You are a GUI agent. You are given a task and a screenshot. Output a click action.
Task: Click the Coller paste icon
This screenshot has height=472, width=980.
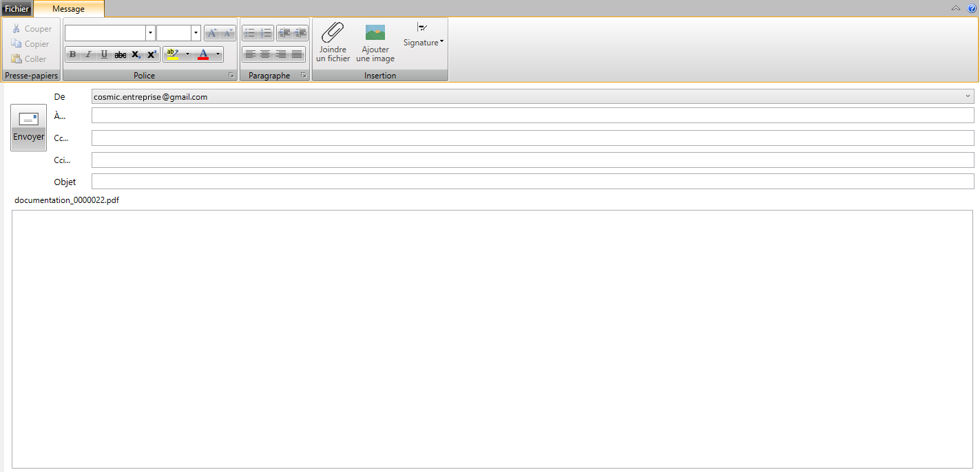[x=15, y=58]
